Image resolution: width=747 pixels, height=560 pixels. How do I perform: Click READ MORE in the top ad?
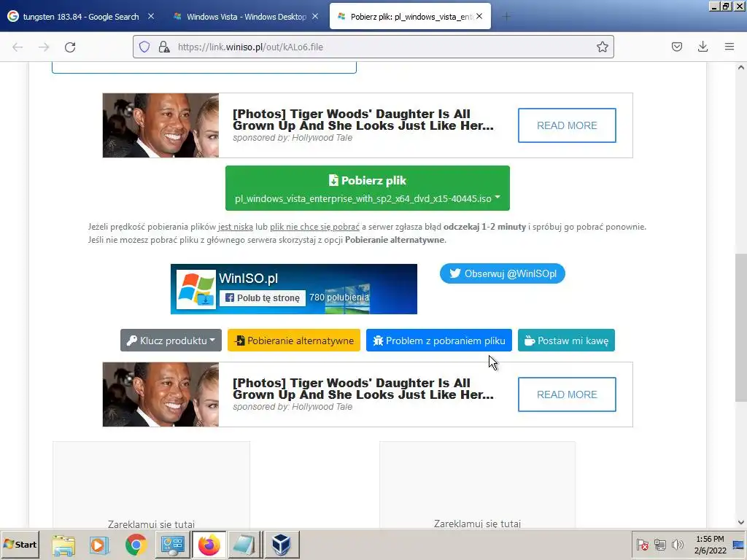point(567,125)
